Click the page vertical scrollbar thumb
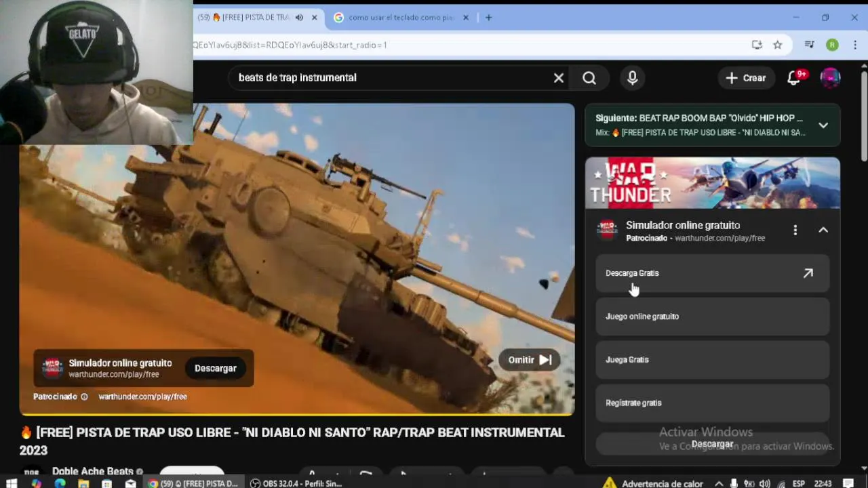 click(864, 115)
